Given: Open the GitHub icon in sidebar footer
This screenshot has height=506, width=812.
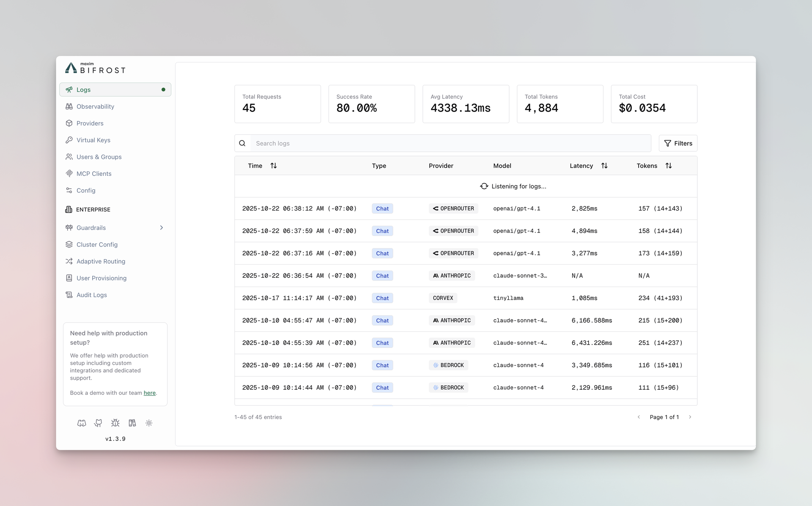Looking at the screenshot, I should [99, 423].
